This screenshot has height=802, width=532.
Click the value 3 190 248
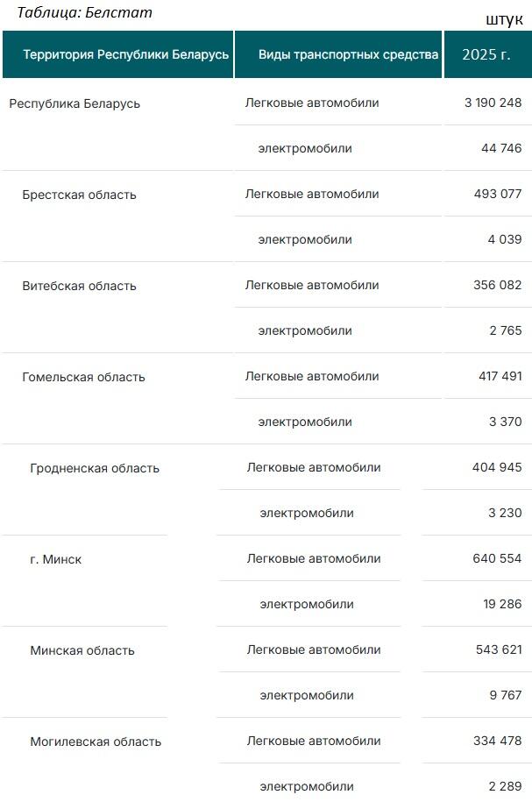[493, 103]
